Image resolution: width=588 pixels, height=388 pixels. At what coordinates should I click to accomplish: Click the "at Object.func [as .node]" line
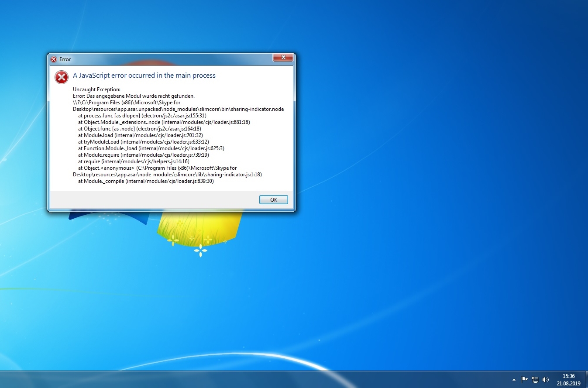[x=140, y=129]
